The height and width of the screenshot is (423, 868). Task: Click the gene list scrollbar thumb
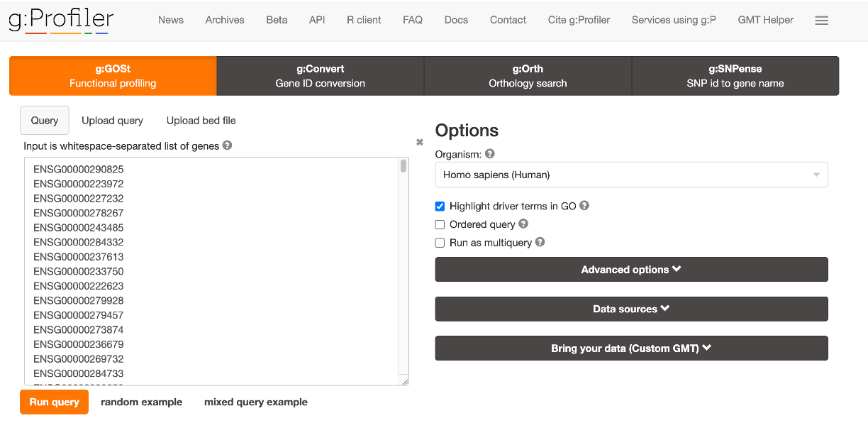(x=404, y=166)
